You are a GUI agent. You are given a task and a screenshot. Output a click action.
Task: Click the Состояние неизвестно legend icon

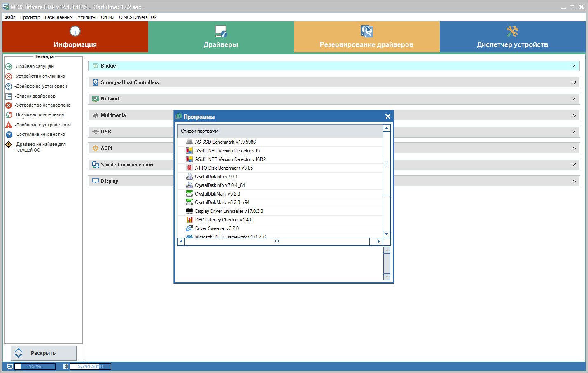point(9,135)
